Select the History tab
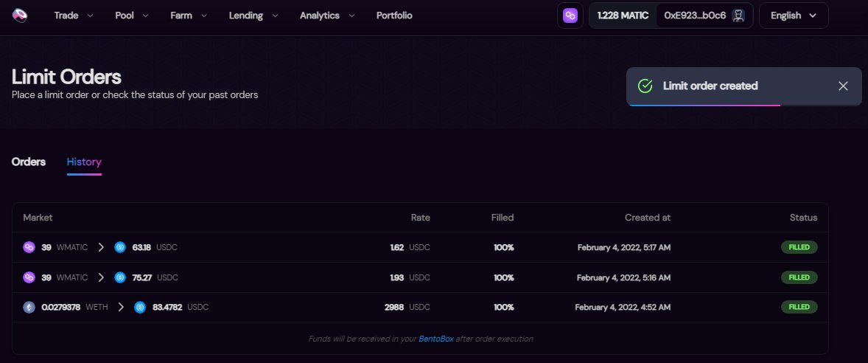 coord(84,162)
